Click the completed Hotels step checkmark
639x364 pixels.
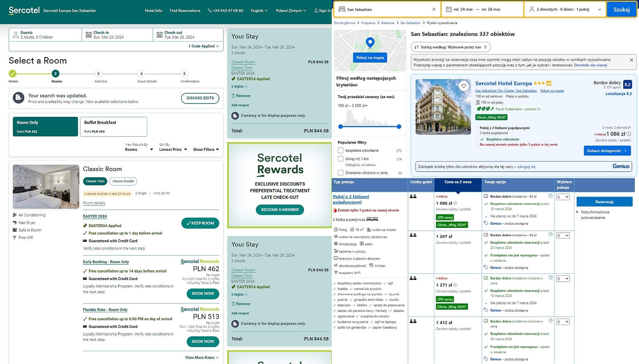click(12, 74)
